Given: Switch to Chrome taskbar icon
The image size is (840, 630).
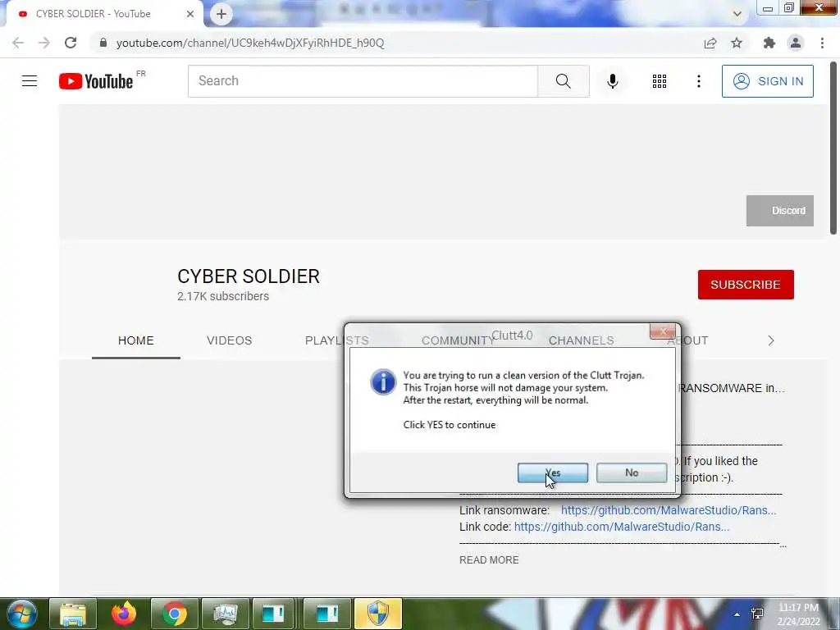Looking at the screenshot, I should click(175, 614).
